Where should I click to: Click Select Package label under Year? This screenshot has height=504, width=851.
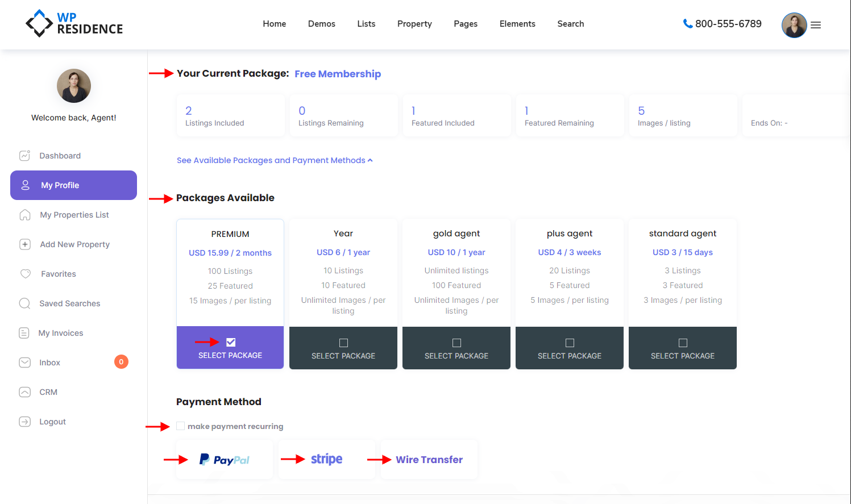point(343,356)
